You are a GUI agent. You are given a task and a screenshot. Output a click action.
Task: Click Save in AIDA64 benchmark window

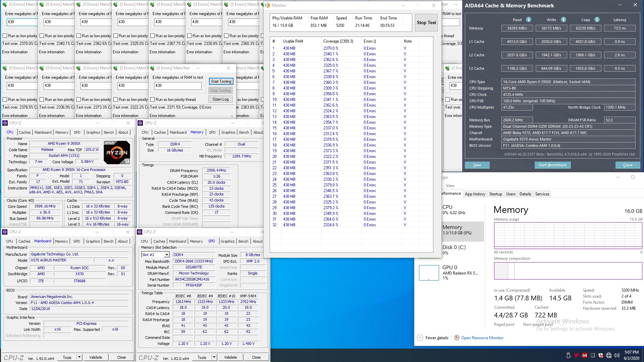coord(477,165)
